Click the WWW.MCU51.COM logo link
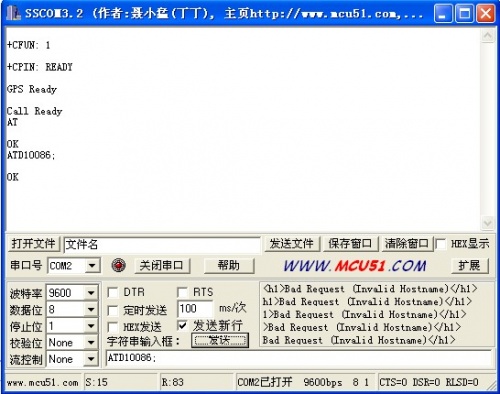The height and width of the screenshot is (394, 500). tap(355, 266)
